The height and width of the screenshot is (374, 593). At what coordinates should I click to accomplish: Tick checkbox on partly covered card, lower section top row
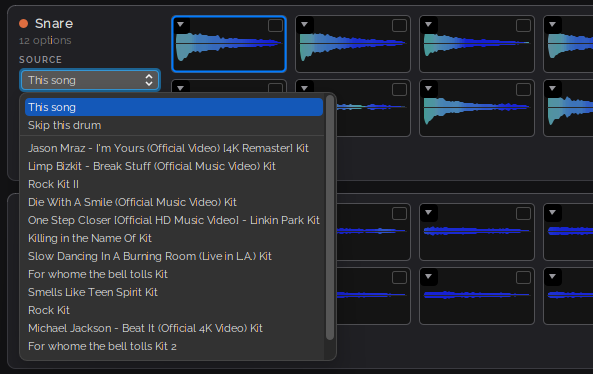[399, 214]
